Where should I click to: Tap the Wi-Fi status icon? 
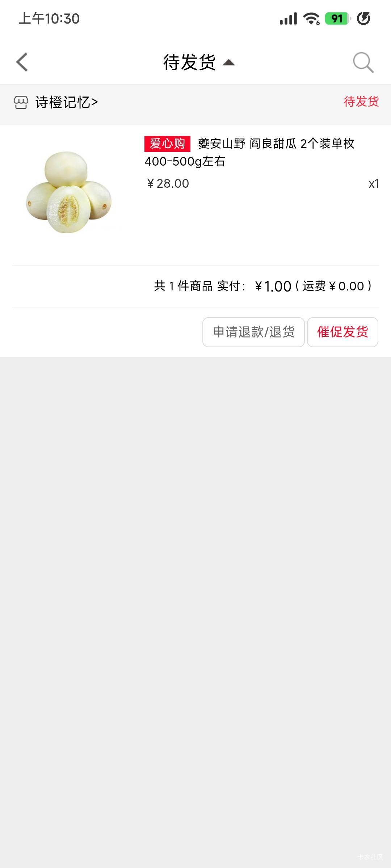click(x=311, y=18)
